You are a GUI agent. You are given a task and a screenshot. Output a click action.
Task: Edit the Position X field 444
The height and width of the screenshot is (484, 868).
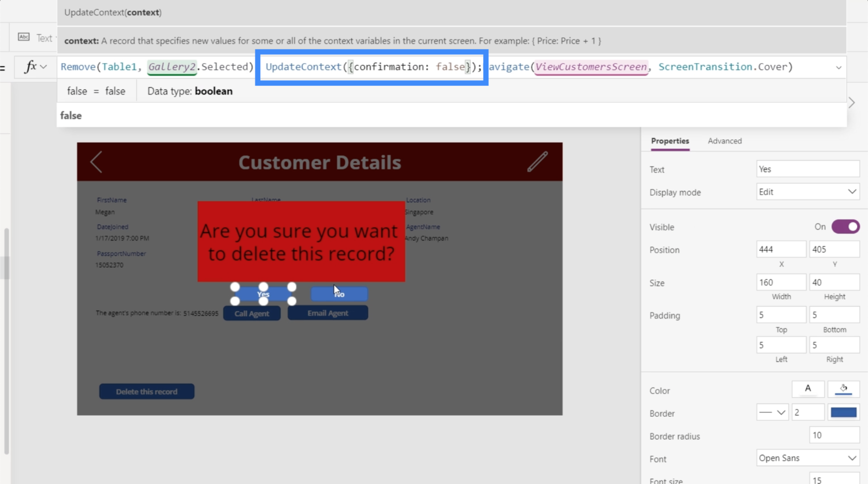coord(781,249)
